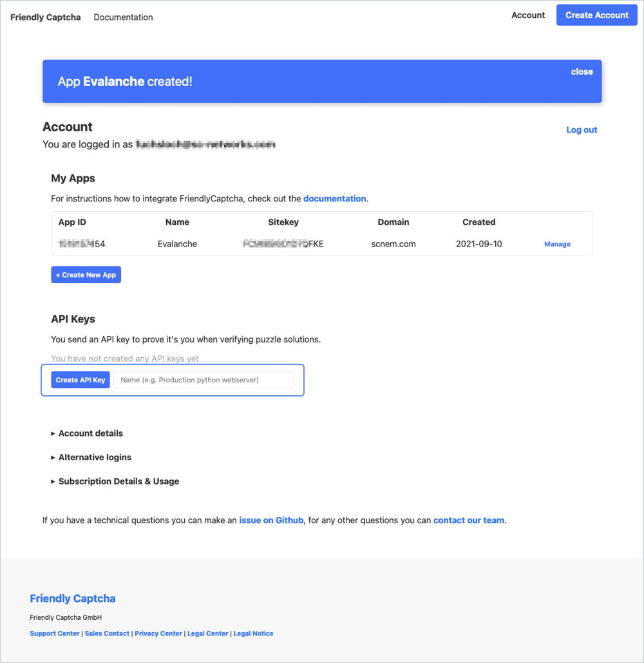Viewport: 644px width, 663px height.
Task: Open the Account nav item
Action: pos(528,15)
